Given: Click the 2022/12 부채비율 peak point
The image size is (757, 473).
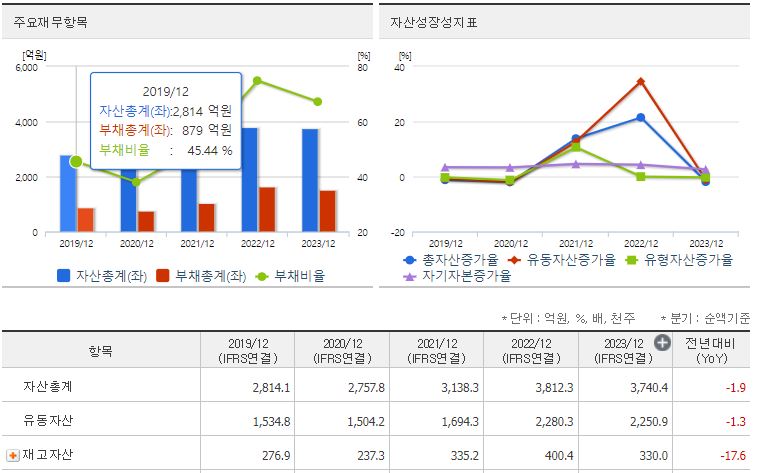Looking at the screenshot, I should pyautogui.click(x=257, y=81).
